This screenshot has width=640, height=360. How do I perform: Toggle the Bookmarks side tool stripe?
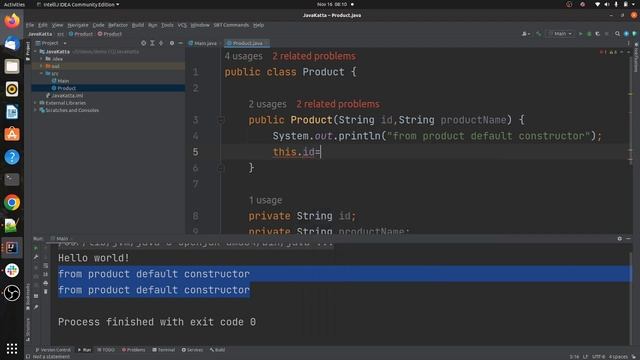pyautogui.click(x=28, y=298)
